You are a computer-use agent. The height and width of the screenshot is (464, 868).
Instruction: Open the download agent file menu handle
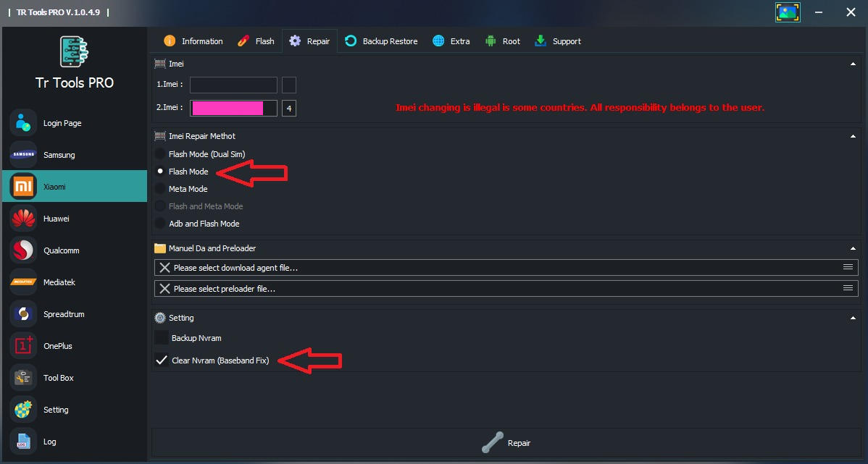848,267
